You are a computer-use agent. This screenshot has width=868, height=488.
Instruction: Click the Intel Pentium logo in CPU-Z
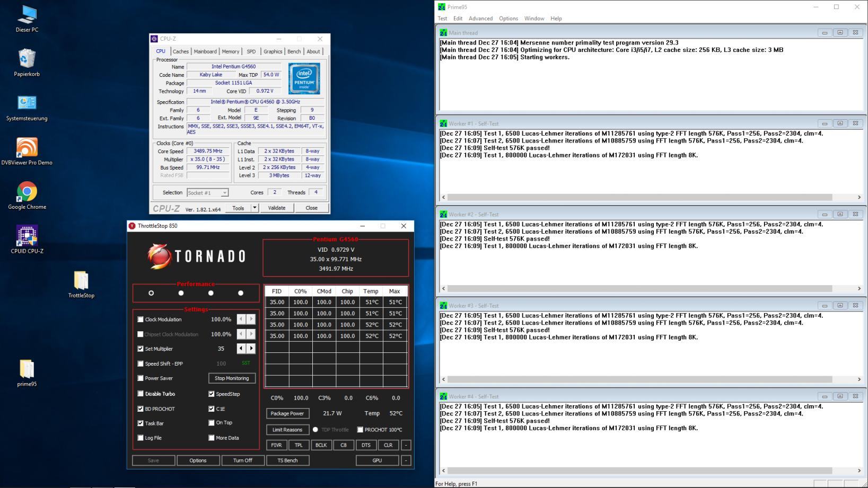(x=304, y=78)
